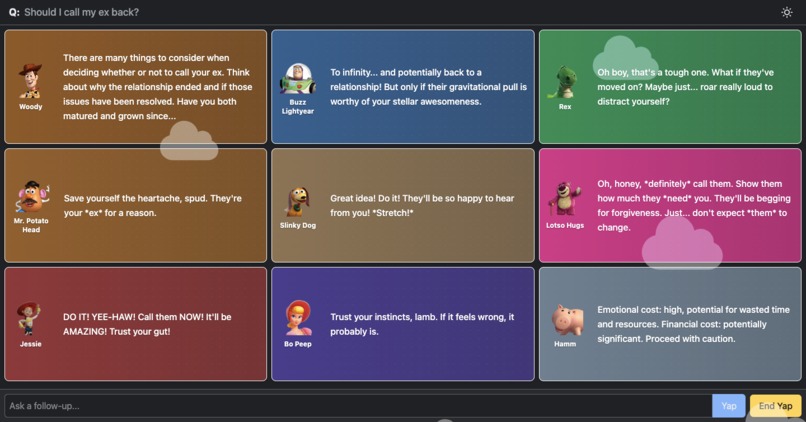Click Hamm's piggy bank avatar icon
Screen dimensions: 806x422
point(567,319)
